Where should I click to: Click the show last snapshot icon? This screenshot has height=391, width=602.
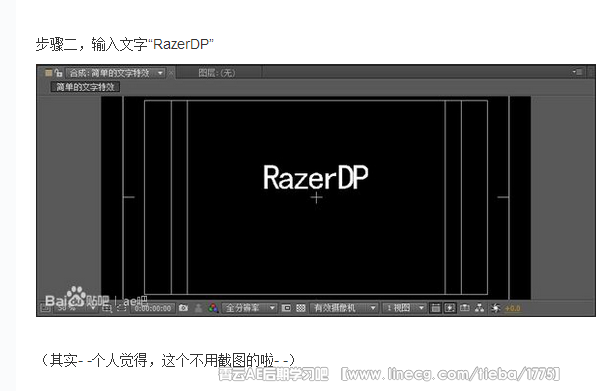click(198, 308)
